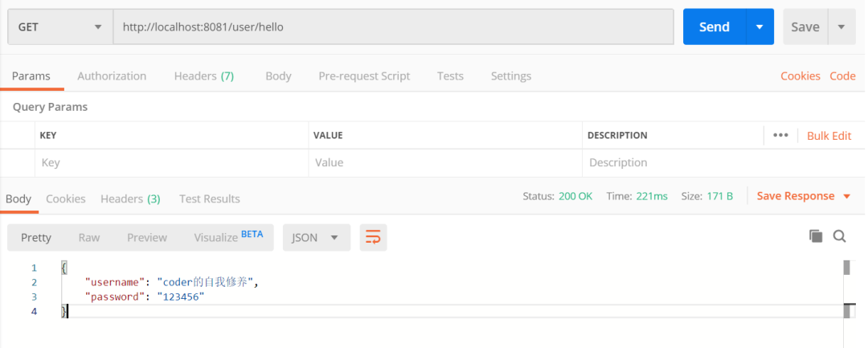This screenshot has height=348, width=868.
Task: Open the Tests tab
Action: point(450,76)
